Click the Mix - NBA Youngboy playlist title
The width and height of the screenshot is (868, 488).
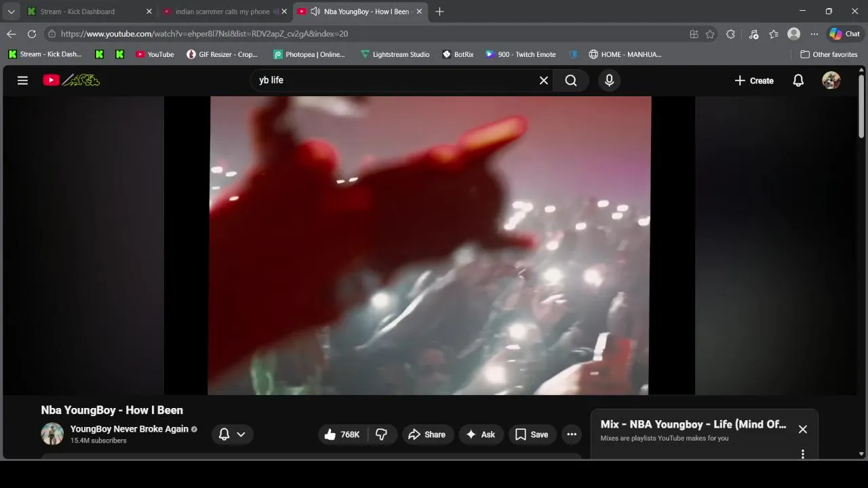pos(693,424)
